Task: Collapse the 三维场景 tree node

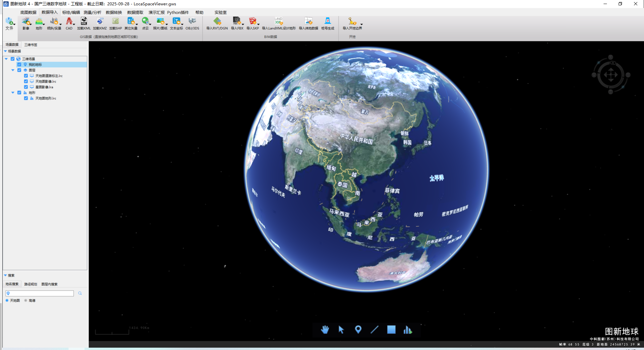Action: [6, 59]
